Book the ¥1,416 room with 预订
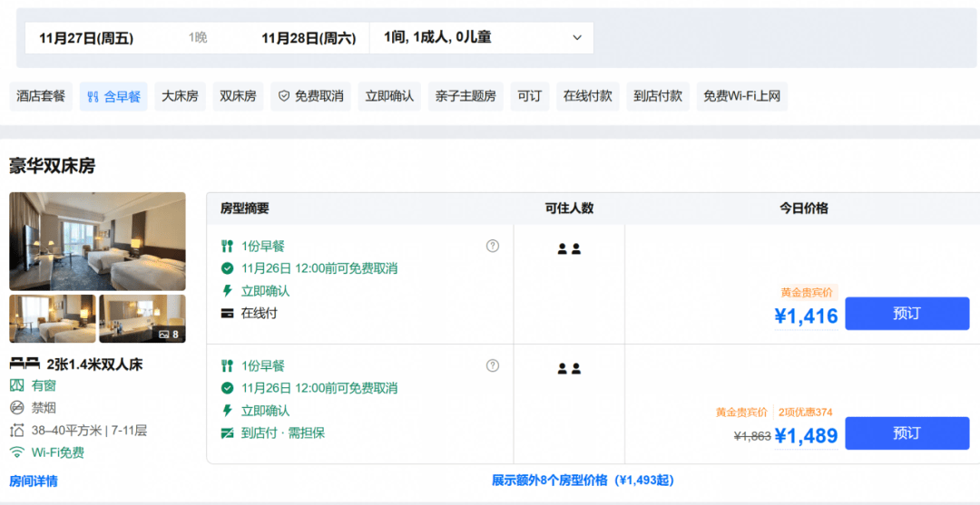Image resolution: width=980 pixels, height=505 pixels. click(906, 314)
